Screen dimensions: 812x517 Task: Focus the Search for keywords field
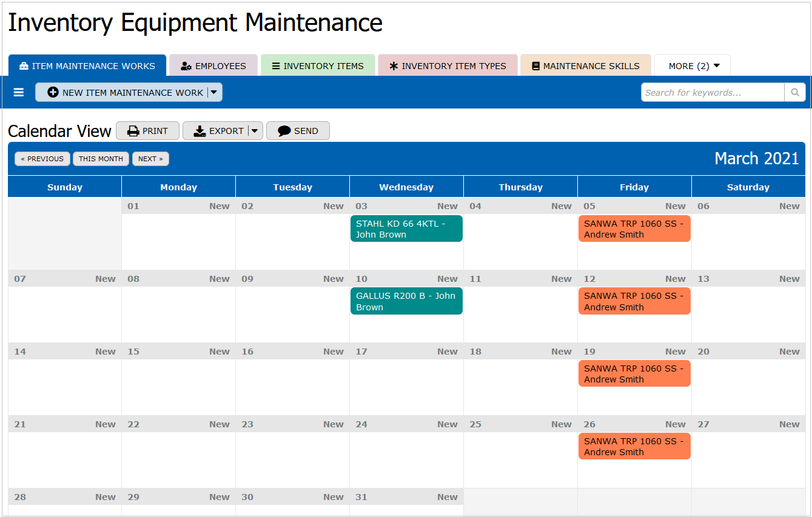coord(713,93)
